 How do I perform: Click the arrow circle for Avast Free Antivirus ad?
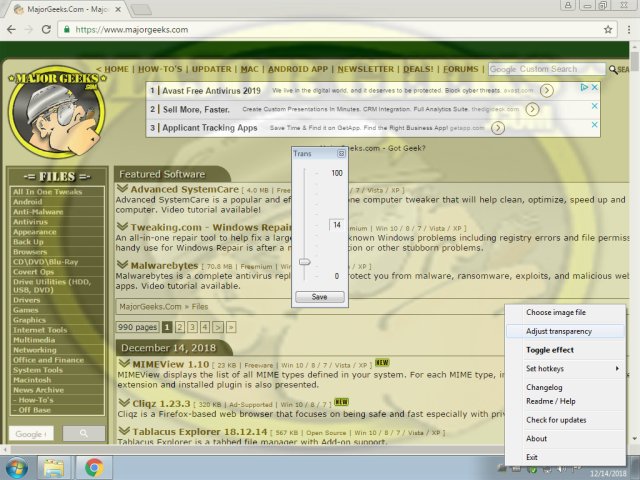click(547, 91)
